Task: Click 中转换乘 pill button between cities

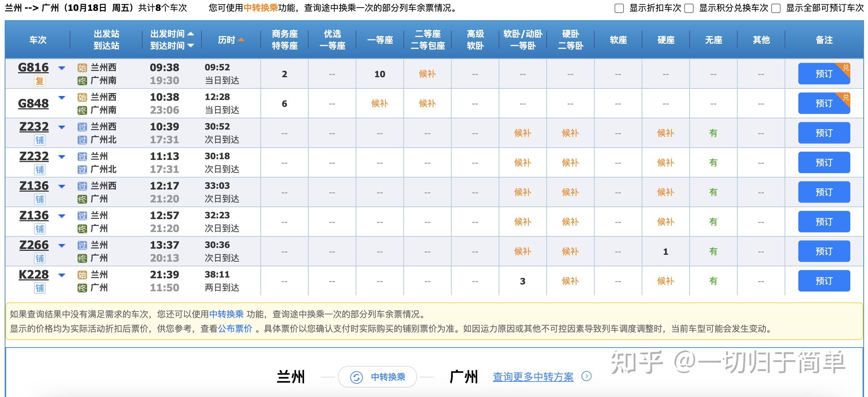Action: (x=377, y=377)
